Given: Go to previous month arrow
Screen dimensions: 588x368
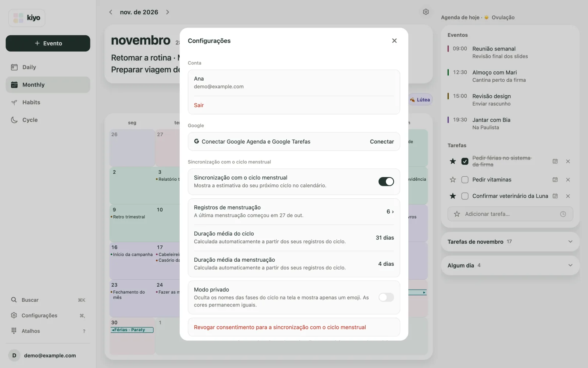Looking at the screenshot, I should tap(111, 12).
